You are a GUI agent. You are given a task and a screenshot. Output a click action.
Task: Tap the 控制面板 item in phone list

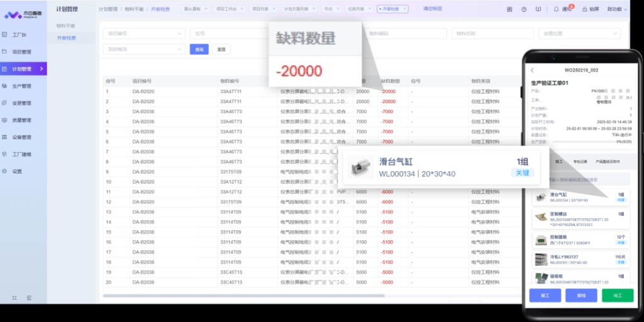point(580,240)
